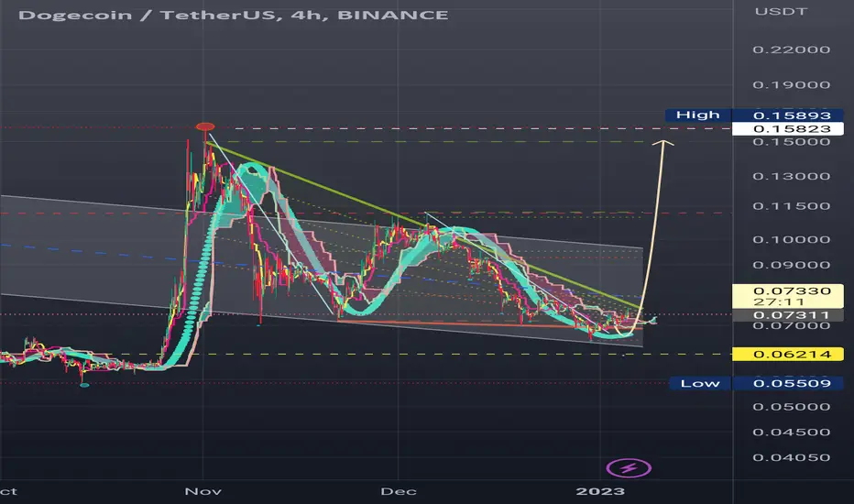Viewport: 854px width, 504px height.
Task: Click the small teal marker at the October low
Action: click(84, 385)
